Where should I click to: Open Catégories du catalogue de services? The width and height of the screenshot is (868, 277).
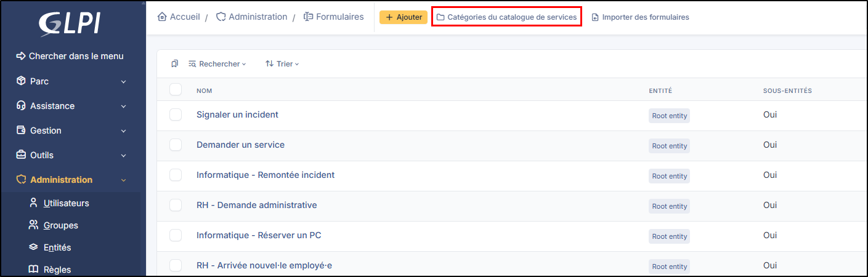pyautogui.click(x=507, y=17)
